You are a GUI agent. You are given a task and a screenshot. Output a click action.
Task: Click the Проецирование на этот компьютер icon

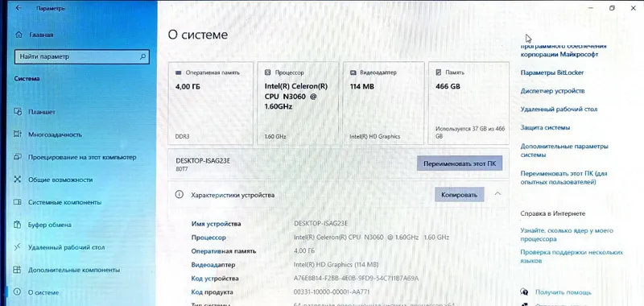[17, 157]
